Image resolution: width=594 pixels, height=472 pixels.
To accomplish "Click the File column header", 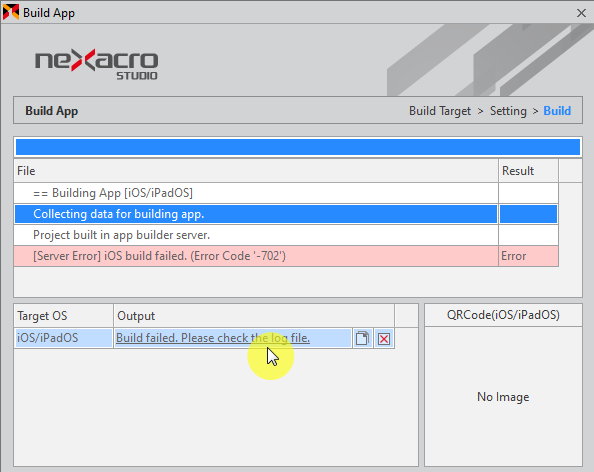I will pos(256,171).
